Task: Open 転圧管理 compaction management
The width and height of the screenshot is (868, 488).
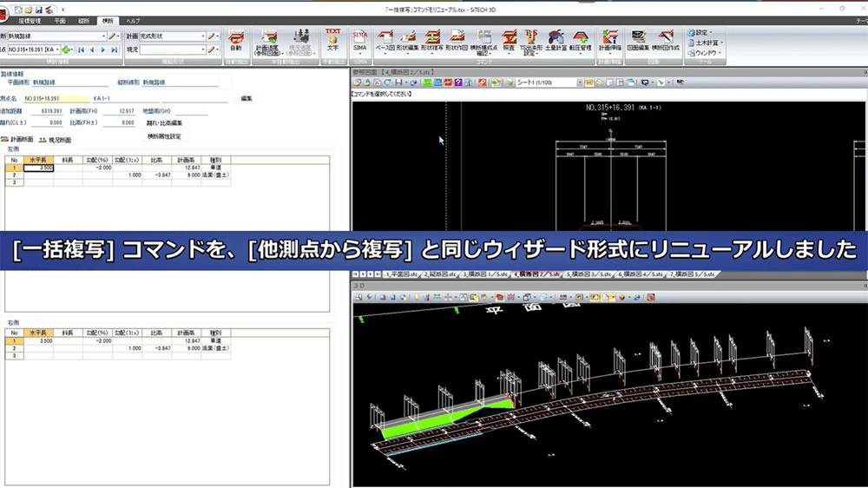Action: click(581, 42)
